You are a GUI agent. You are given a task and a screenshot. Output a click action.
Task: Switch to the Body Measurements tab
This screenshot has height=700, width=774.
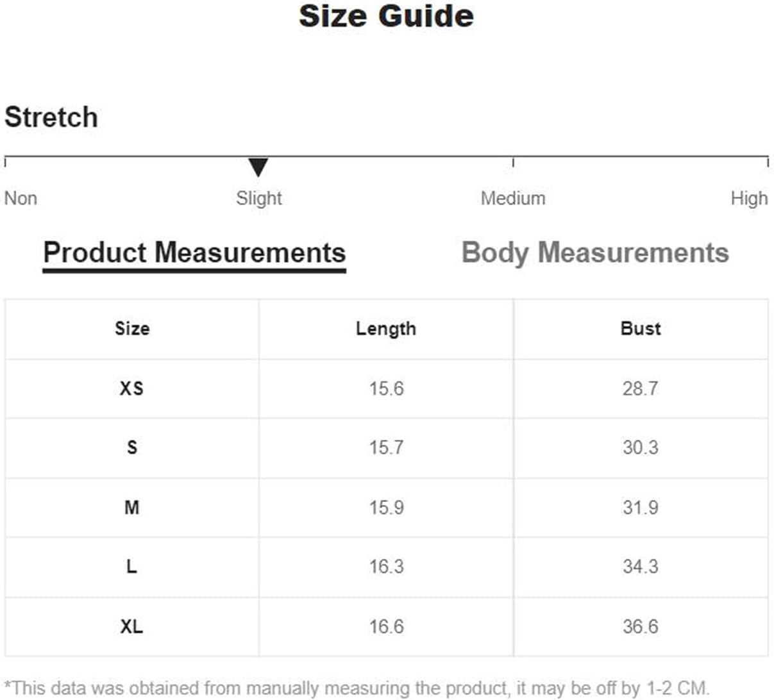coord(595,253)
